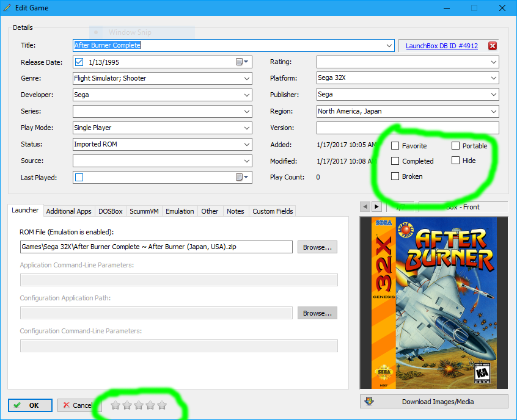517x420 pixels.
Task: Click the pencil icon in the title bar
Action: coord(7,7)
